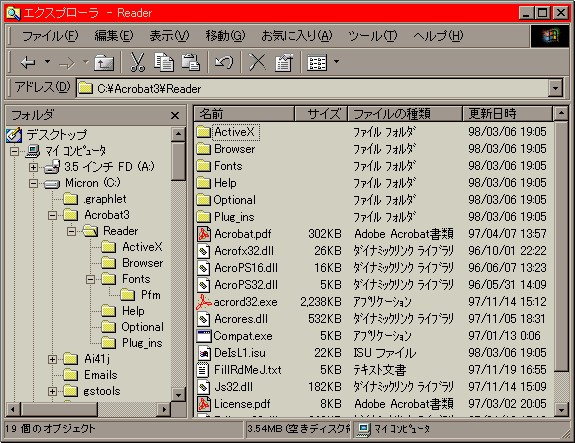The height and width of the screenshot is (443, 575).
Task: Expand the gstools tree node
Action: [x=52, y=391]
